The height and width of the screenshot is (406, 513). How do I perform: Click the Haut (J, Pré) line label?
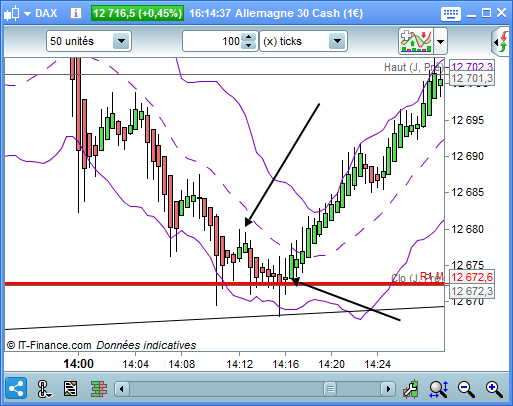pyautogui.click(x=414, y=67)
